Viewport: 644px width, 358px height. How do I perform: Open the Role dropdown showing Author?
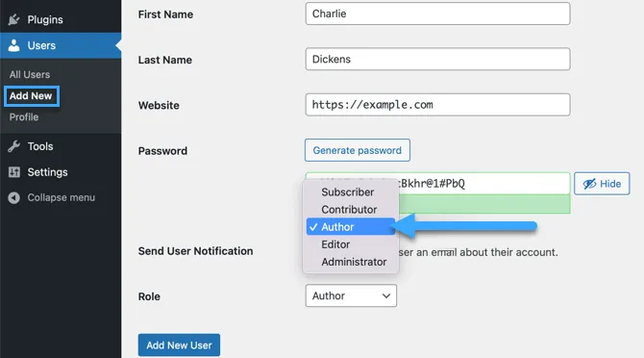coord(351,296)
